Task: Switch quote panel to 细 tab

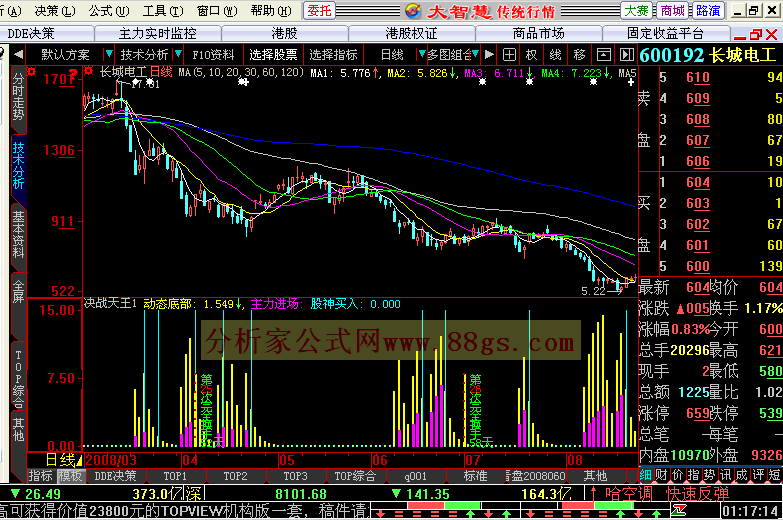Action: [645, 475]
